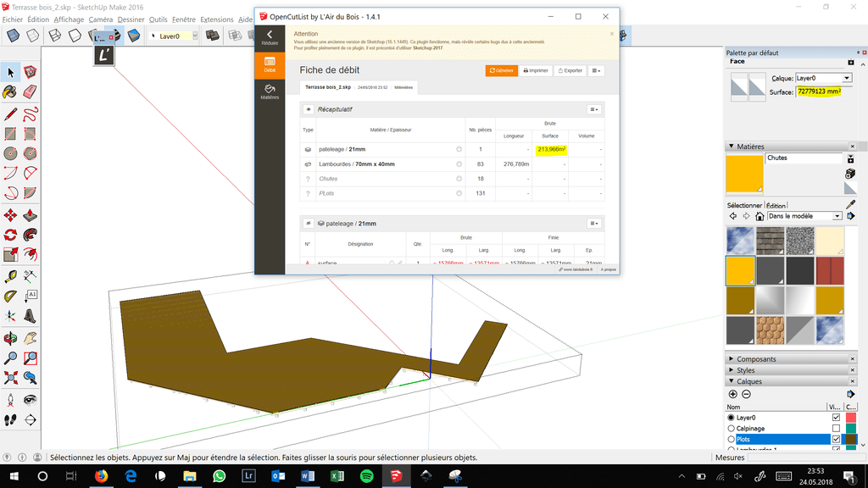Select the selected yellow material swatch
The image size is (868, 488).
coord(740,270)
